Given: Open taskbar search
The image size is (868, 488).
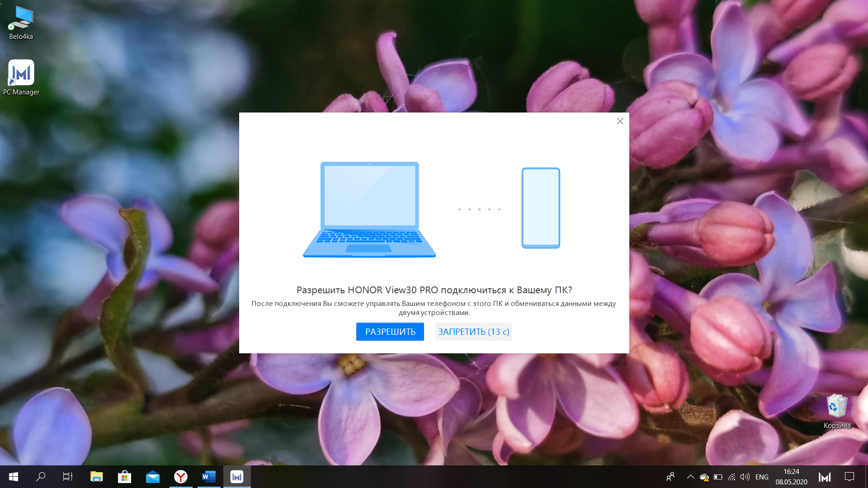Looking at the screenshot, I should [x=41, y=477].
